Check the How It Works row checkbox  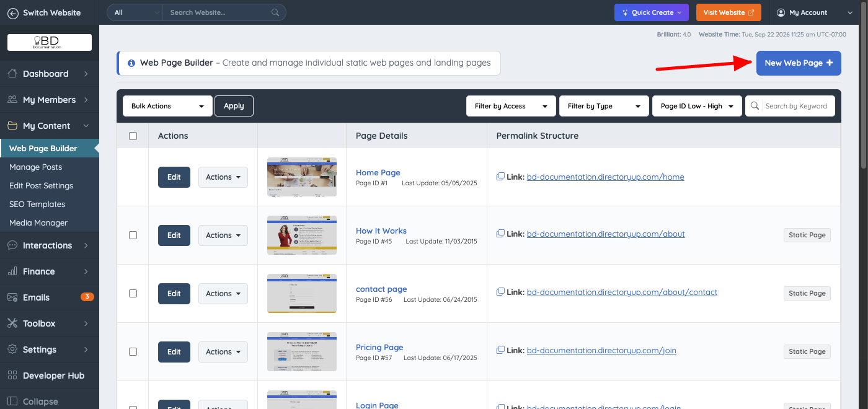[133, 235]
